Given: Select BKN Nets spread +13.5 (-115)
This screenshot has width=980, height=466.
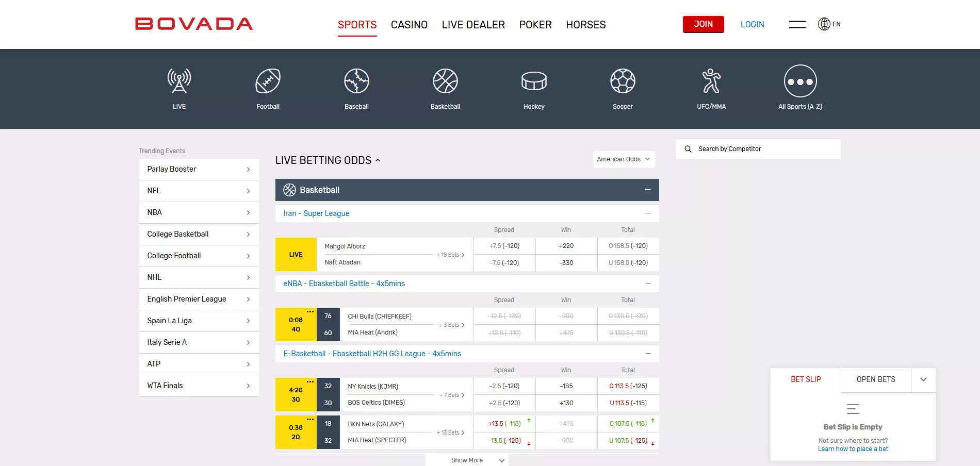Looking at the screenshot, I should point(504,424).
